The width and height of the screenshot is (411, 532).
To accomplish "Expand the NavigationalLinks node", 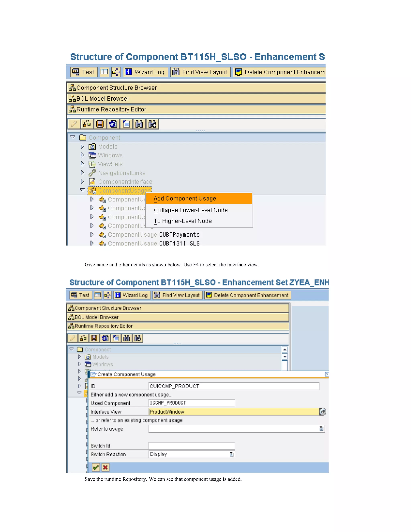I will click(82, 172).
